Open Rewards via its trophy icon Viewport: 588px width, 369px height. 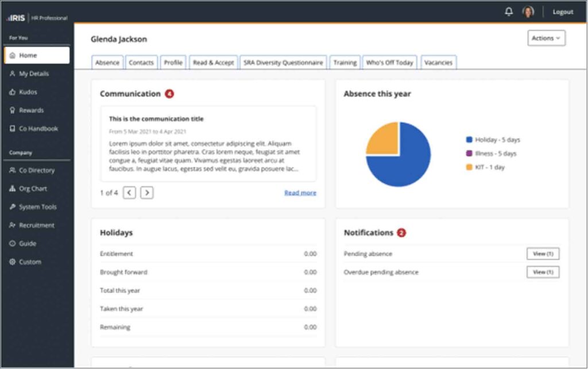click(x=13, y=110)
